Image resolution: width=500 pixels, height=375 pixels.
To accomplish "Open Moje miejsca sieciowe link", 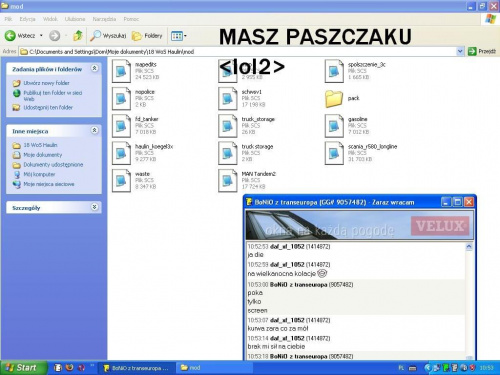I will coord(49,184).
